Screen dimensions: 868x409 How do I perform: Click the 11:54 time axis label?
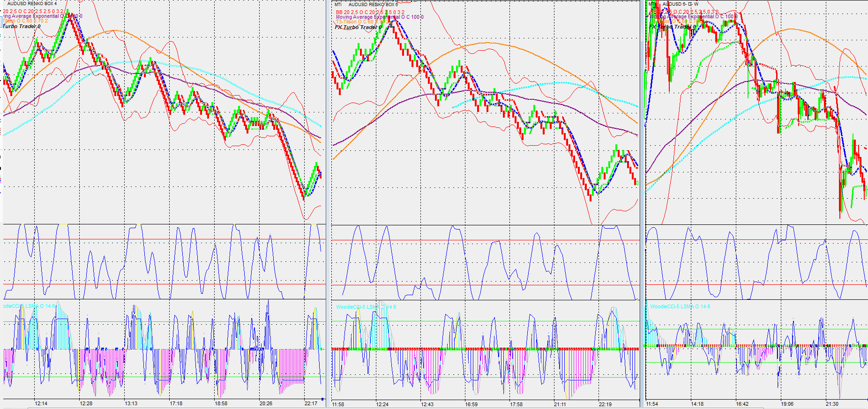pyautogui.click(x=652, y=404)
